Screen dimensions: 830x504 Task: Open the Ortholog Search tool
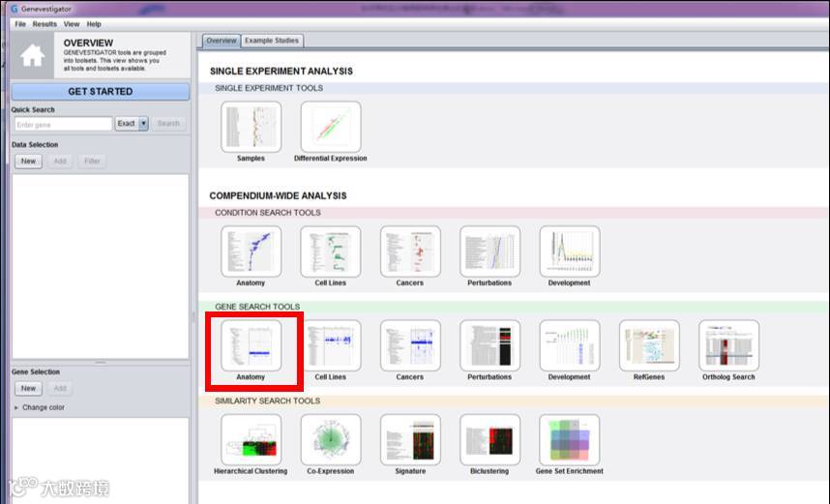click(x=728, y=345)
